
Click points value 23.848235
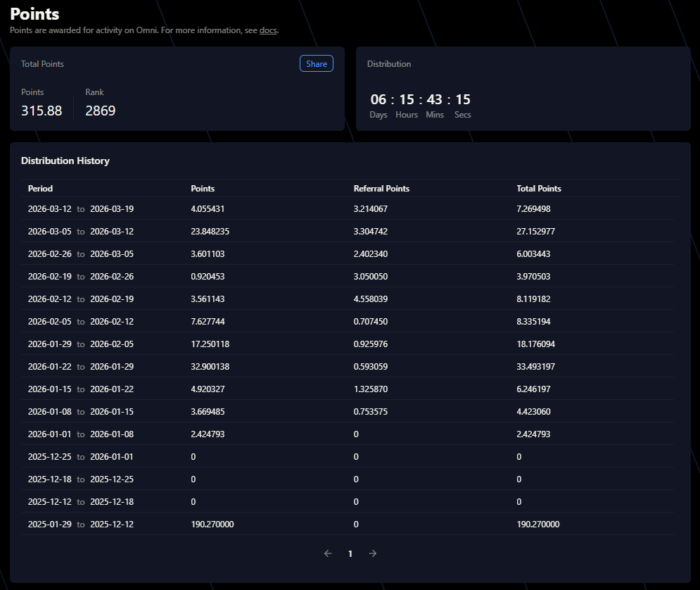point(210,232)
